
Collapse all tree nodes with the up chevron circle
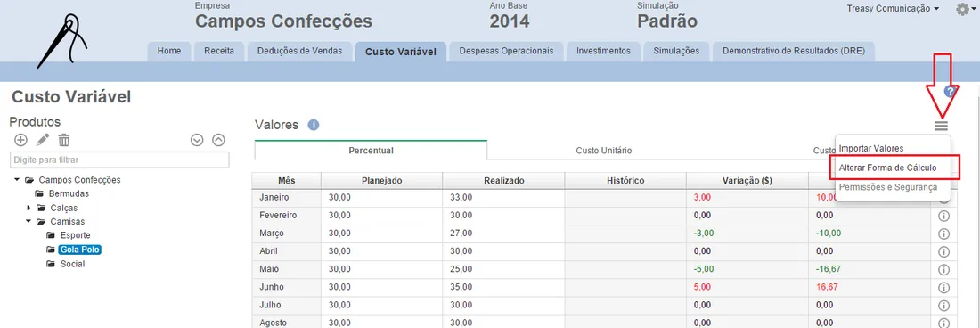click(219, 140)
